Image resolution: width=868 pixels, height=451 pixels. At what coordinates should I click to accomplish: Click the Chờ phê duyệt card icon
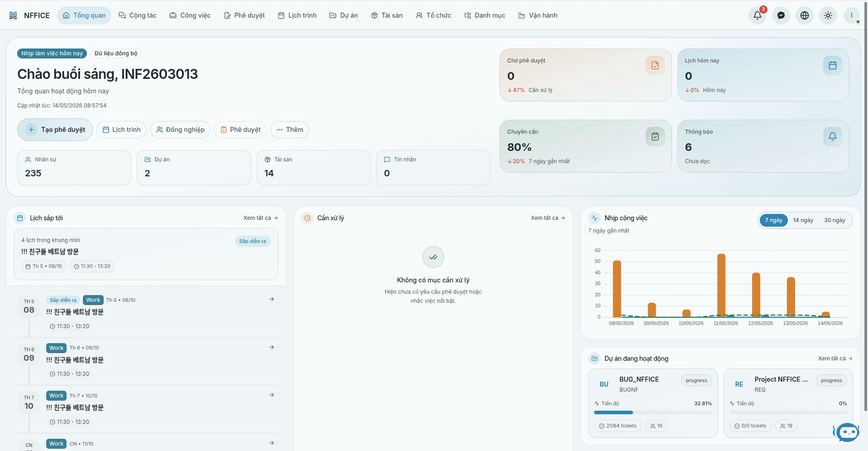click(655, 65)
